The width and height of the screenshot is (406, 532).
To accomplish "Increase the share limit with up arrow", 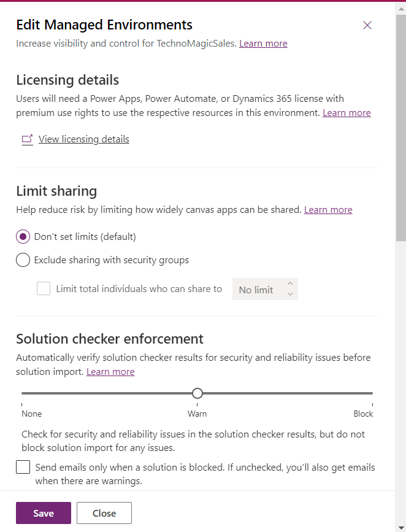I will [291, 284].
